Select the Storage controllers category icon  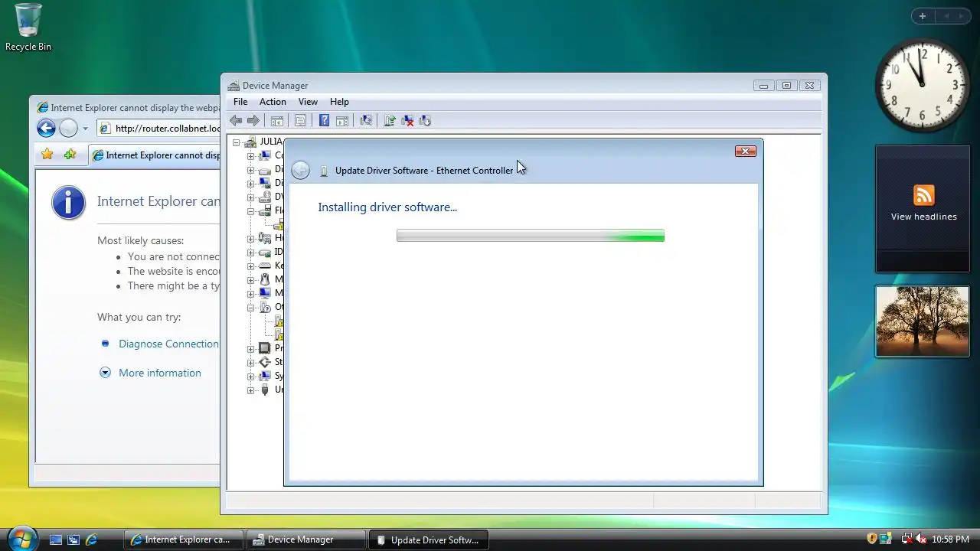click(x=265, y=362)
